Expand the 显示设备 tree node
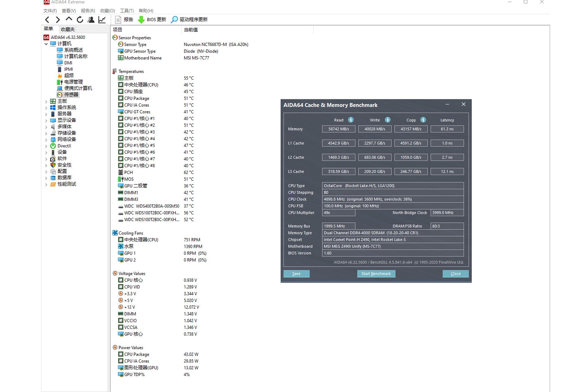588x392 pixels. tap(46, 120)
